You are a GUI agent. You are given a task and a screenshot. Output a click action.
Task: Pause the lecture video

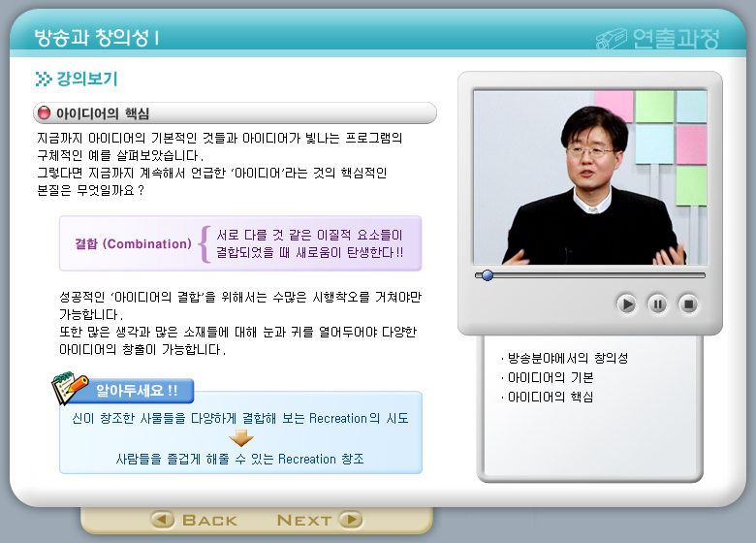tap(658, 304)
